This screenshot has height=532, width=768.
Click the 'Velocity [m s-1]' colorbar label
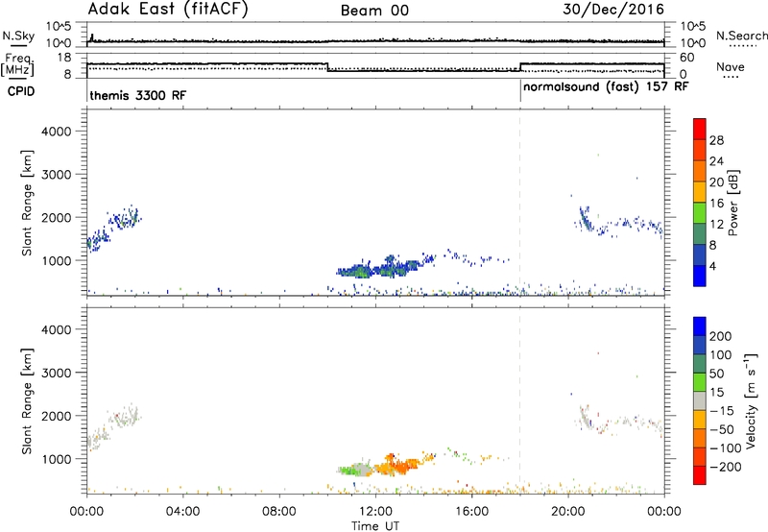click(x=751, y=400)
